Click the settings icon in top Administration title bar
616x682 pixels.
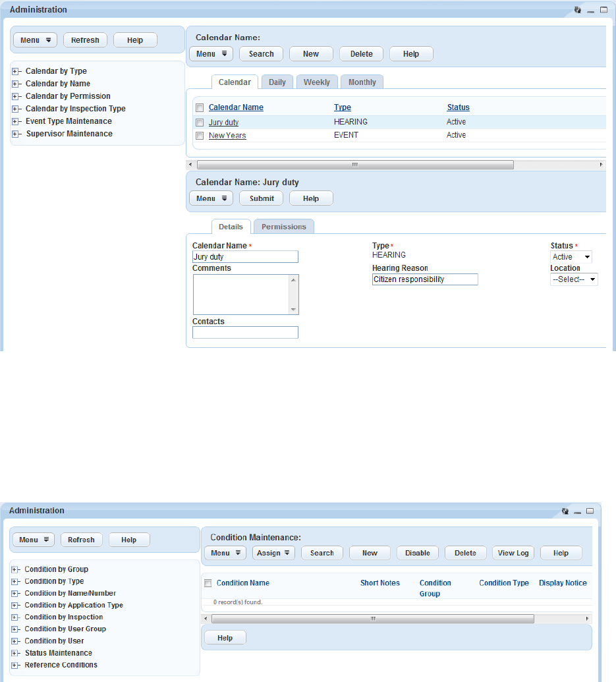(x=577, y=10)
